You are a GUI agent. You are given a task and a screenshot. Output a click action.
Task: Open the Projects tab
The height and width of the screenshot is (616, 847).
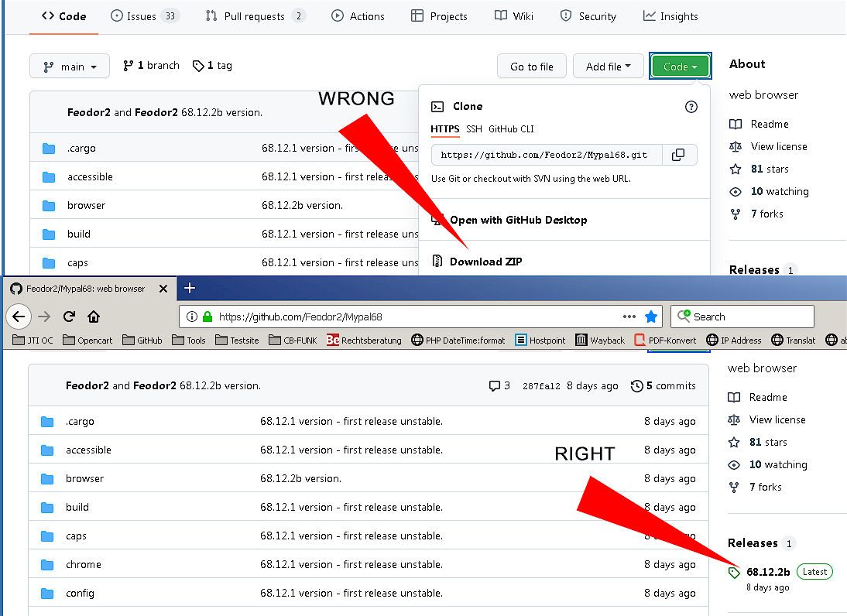pyautogui.click(x=439, y=16)
